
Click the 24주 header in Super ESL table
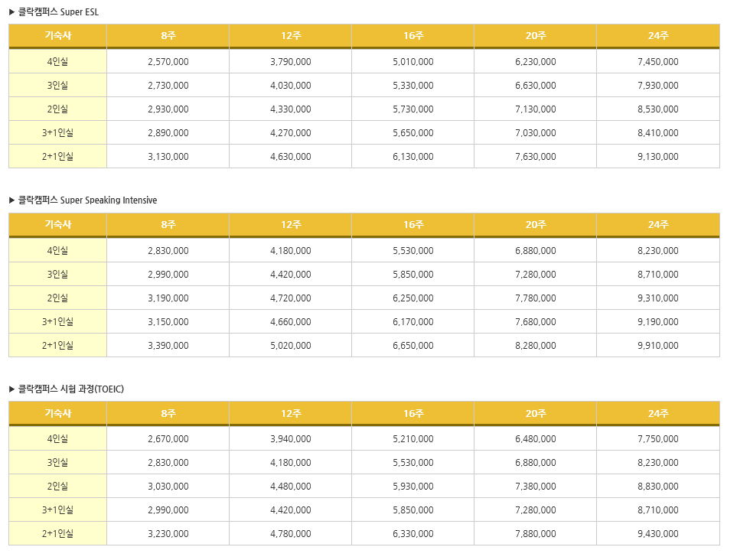tap(658, 36)
